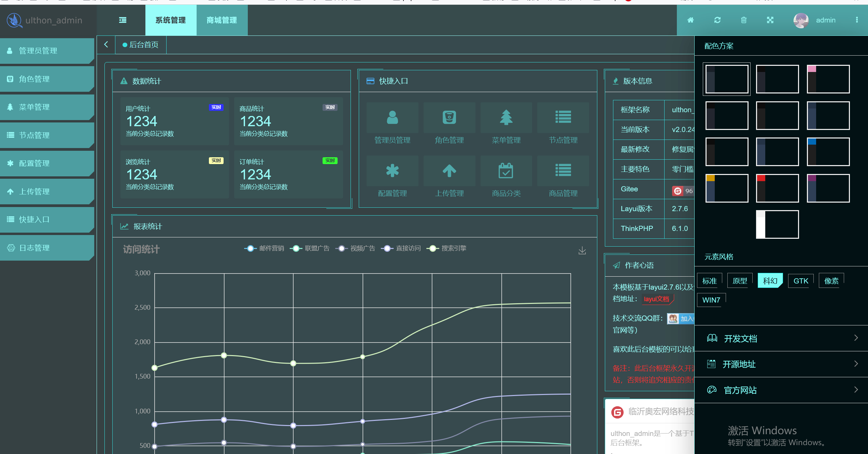Go to the home icon in the header
The height and width of the screenshot is (454, 868).
691,20
